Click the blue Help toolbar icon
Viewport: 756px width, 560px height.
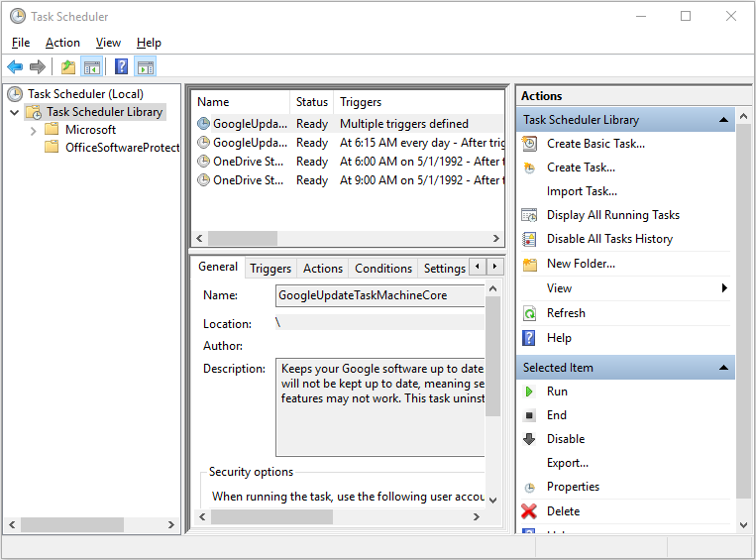pyautogui.click(x=121, y=67)
